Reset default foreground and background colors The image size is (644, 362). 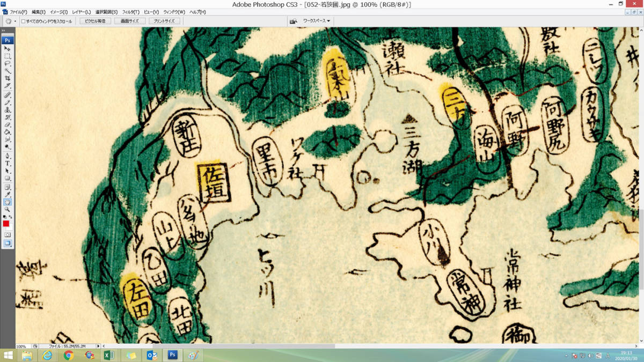pyautogui.click(x=5, y=217)
